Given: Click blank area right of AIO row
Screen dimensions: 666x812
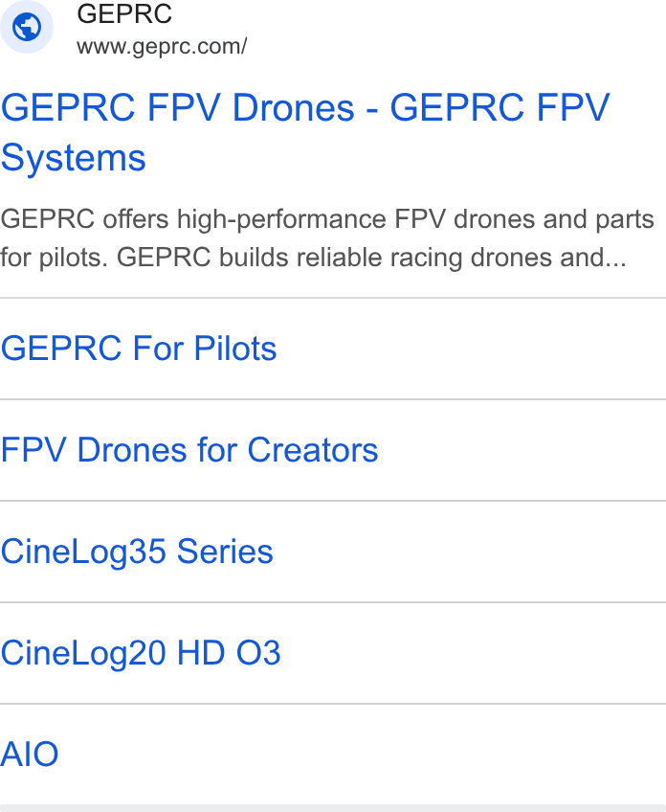Looking at the screenshot, I should coord(363,754).
